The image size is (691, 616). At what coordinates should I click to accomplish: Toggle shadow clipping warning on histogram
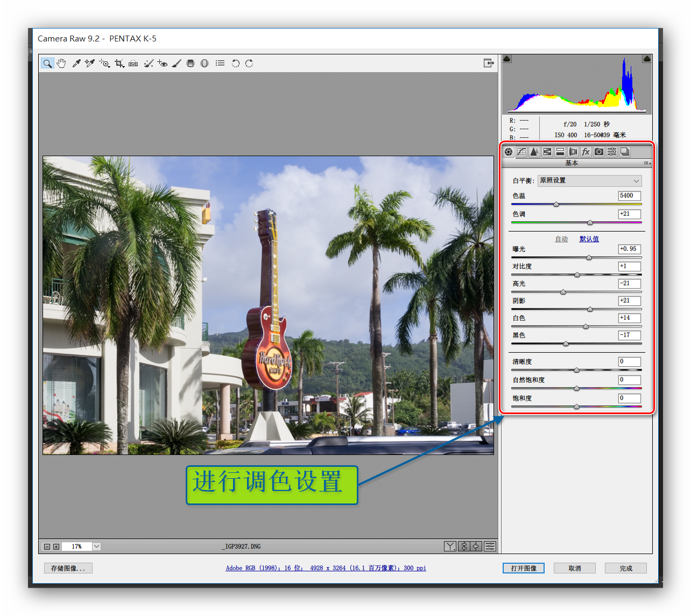506,58
